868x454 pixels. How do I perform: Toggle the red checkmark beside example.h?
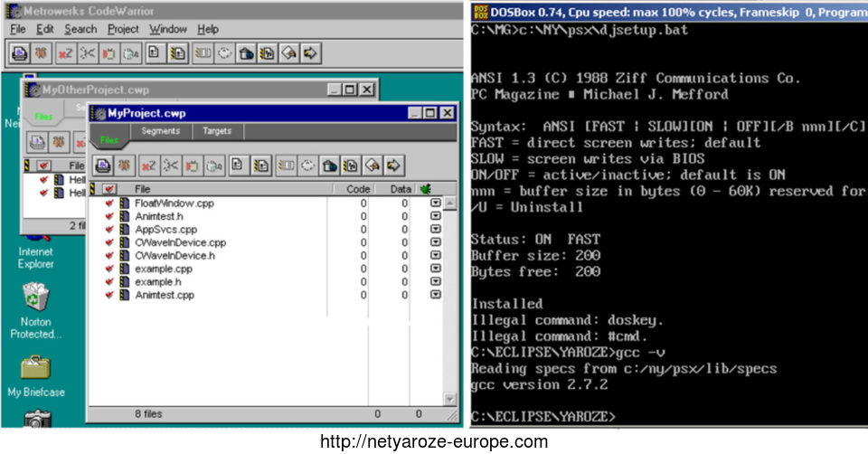coord(109,282)
